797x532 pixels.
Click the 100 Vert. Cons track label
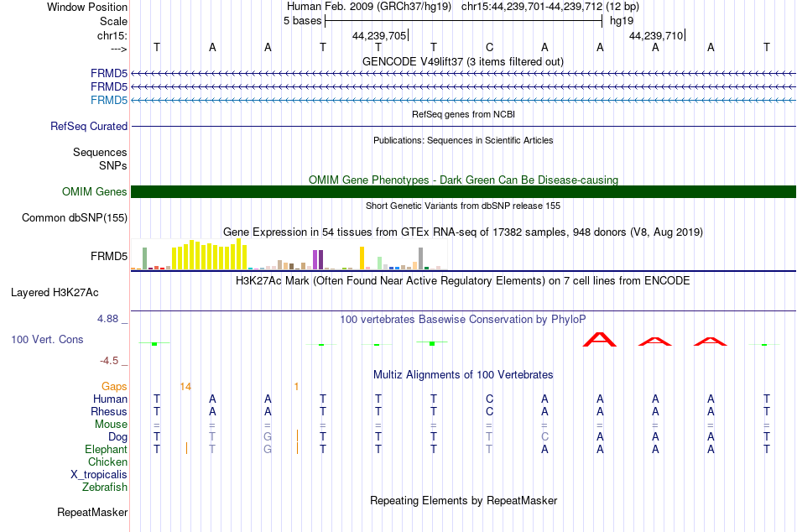click(x=47, y=339)
